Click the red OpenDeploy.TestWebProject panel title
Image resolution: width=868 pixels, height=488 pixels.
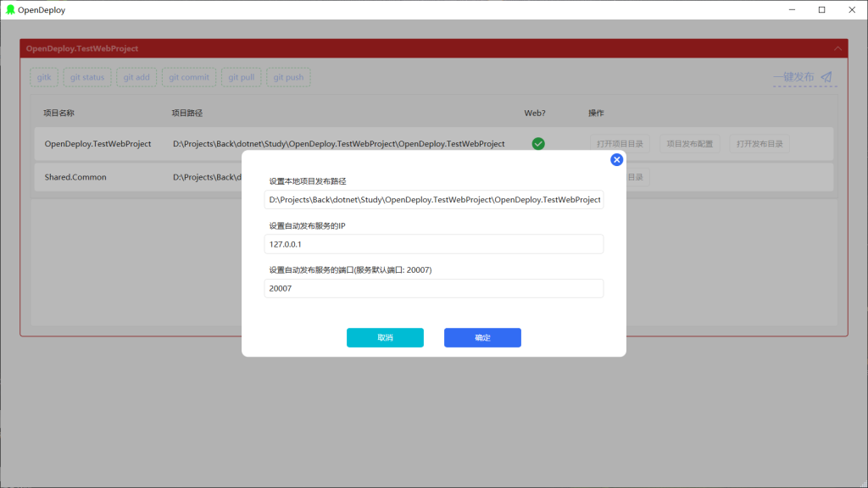(x=82, y=48)
